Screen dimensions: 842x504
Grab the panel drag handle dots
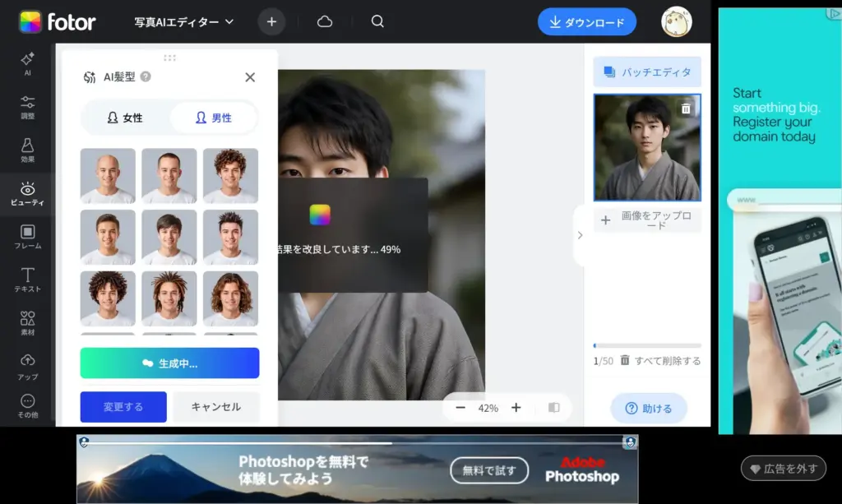click(x=169, y=58)
